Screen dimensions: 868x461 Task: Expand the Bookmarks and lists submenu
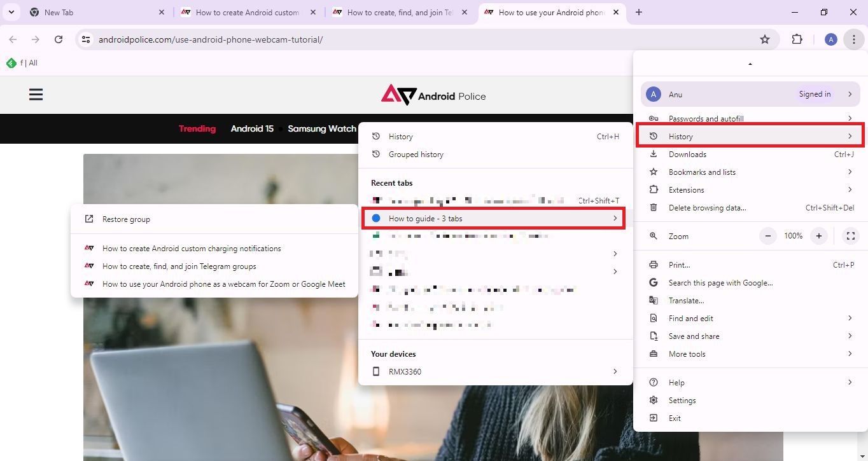point(750,172)
